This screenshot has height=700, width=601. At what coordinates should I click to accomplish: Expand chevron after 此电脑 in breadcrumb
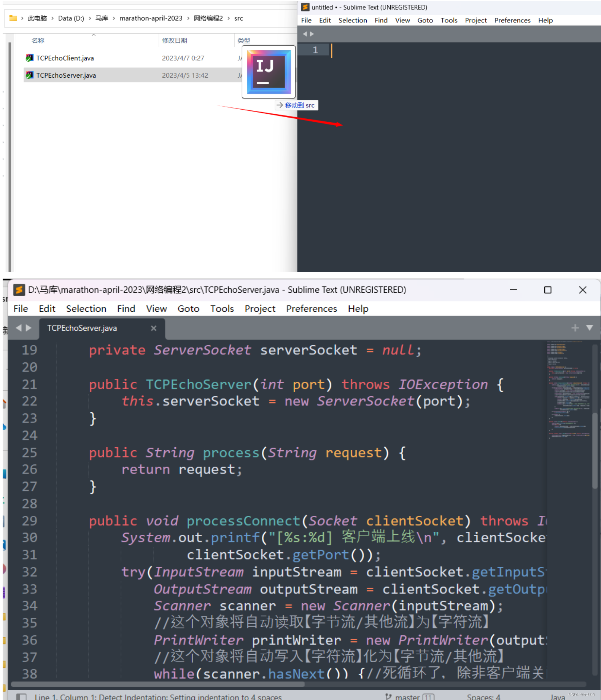pyautogui.click(x=52, y=18)
